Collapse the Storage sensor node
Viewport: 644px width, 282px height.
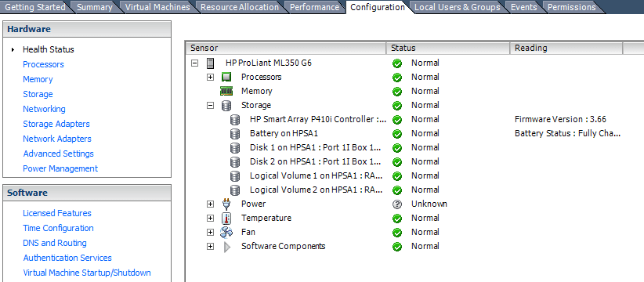(x=210, y=106)
